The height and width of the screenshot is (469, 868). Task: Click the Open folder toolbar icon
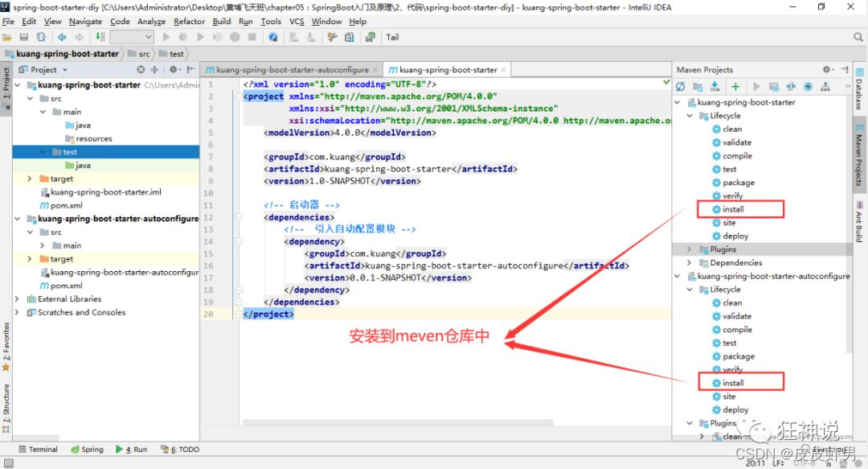coord(7,37)
